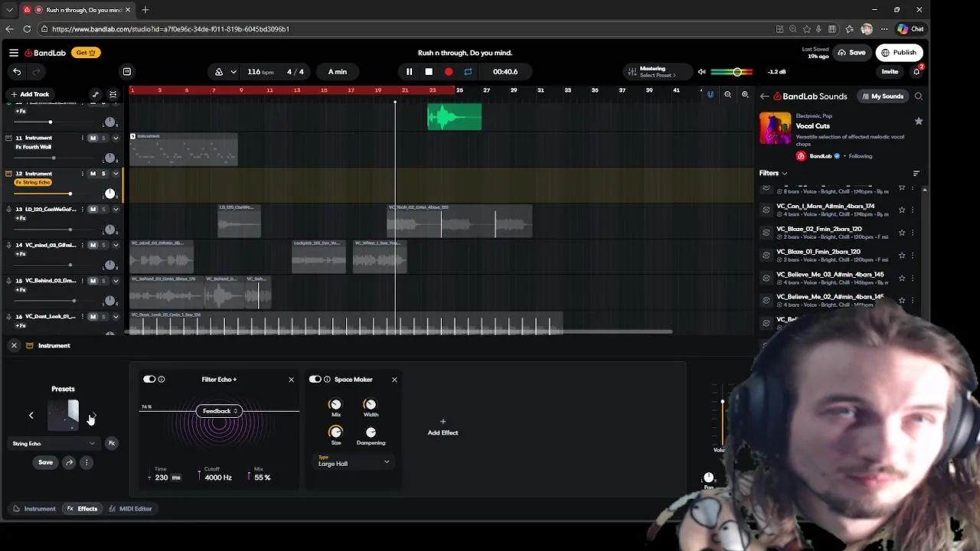980x551 pixels.
Task: Star the VC_Believe_Me_03_A#min_4bars_145 sample
Action: [x=902, y=278]
